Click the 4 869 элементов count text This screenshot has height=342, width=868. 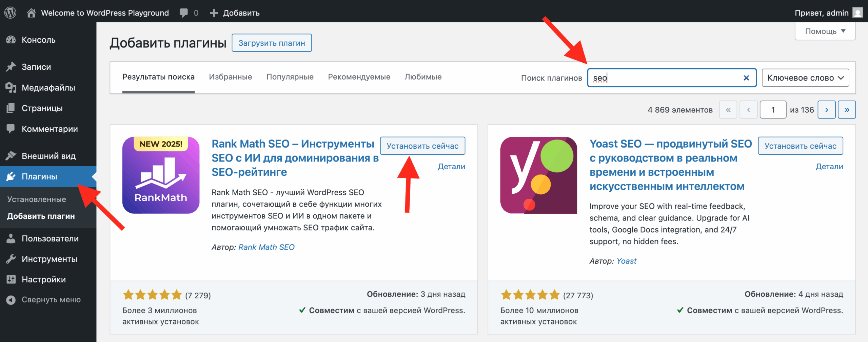[680, 110]
